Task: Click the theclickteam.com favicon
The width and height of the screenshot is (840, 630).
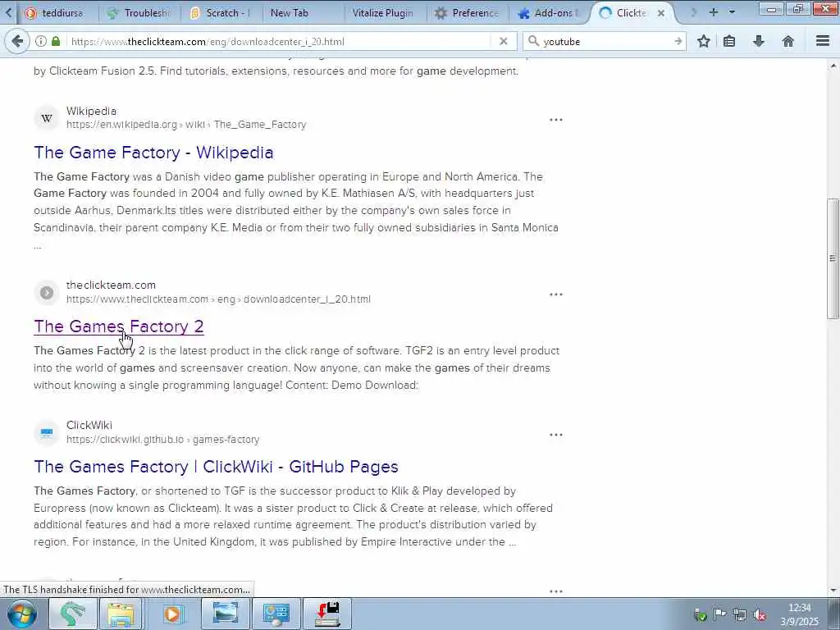Action: (x=47, y=293)
